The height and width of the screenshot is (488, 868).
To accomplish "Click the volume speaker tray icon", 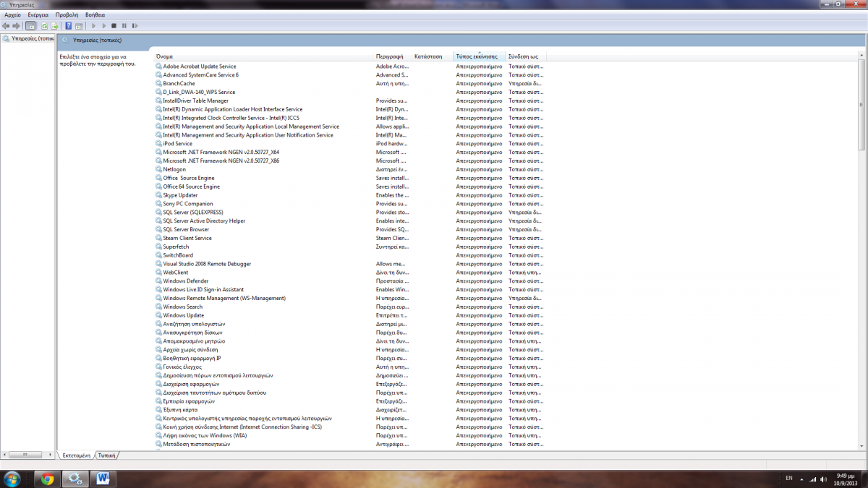I will (822, 479).
